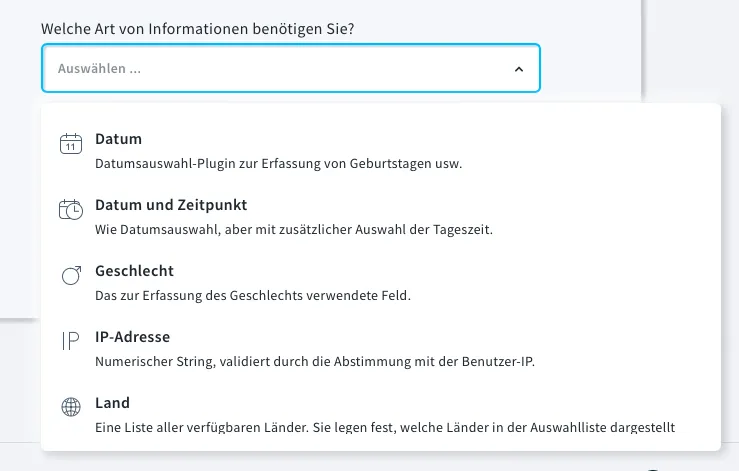Click the 'Numerischer String' description text
The image size is (739, 471).
(x=315, y=362)
